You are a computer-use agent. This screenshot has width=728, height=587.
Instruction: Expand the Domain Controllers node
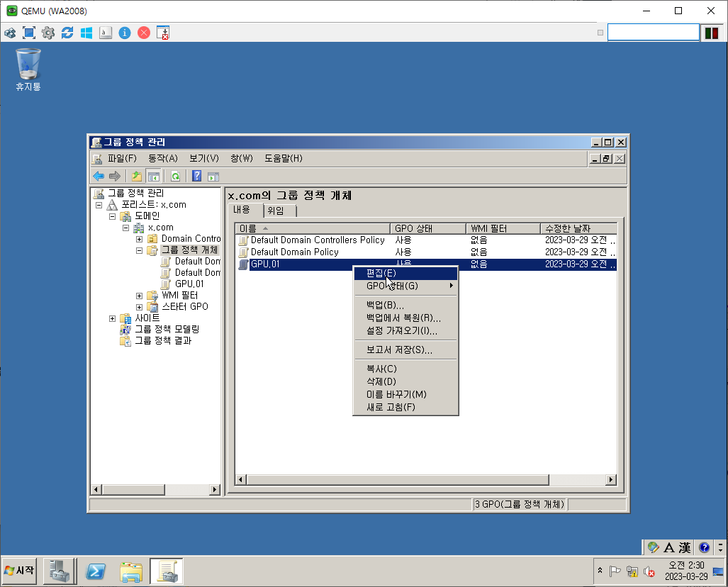pyautogui.click(x=139, y=239)
